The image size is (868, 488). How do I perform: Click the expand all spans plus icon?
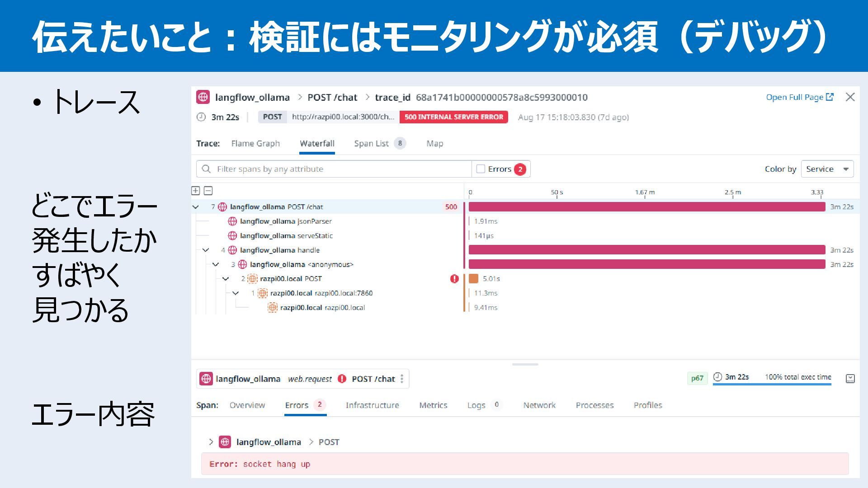click(195, 191)
